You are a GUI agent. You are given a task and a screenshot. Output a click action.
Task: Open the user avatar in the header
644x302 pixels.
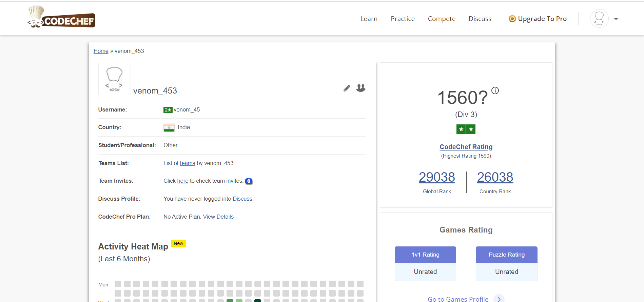[599, 19]
